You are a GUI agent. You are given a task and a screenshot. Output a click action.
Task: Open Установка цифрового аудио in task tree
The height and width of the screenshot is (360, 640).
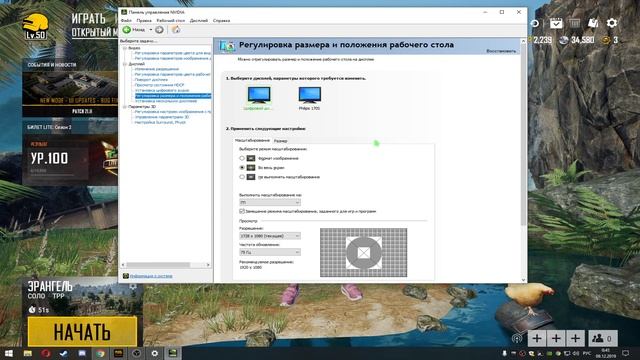[x=162, y=90]
